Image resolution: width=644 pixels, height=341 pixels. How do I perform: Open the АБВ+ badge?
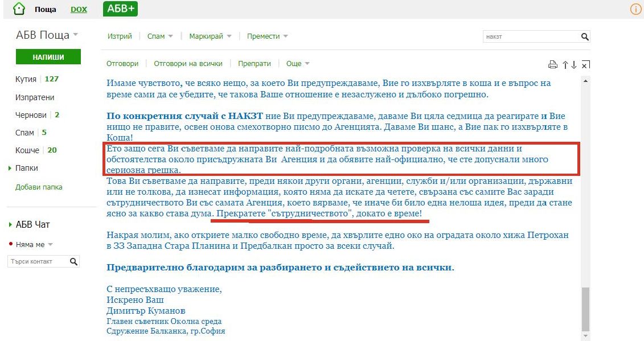(120, 9)
